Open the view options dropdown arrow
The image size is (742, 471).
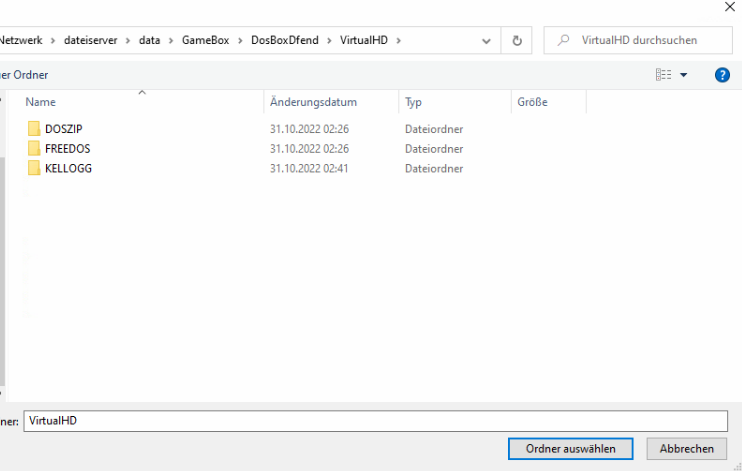coord(684,75)
